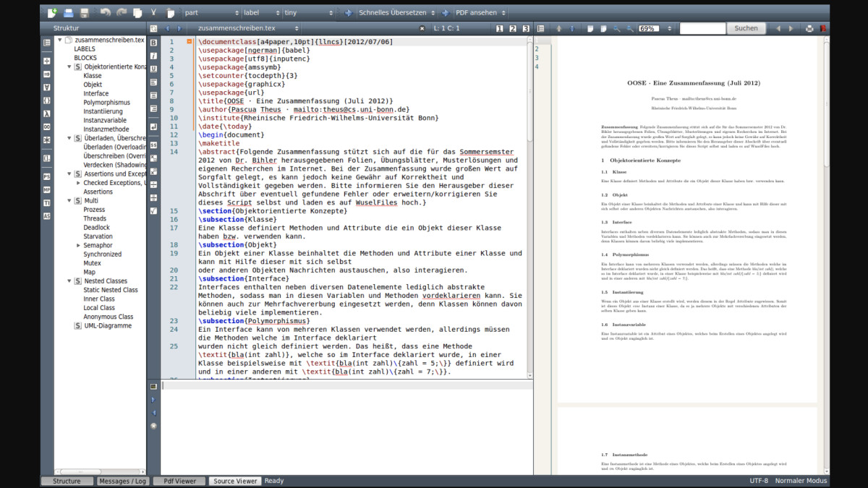Select Anonymous Class in the structure tree
The image size is (868, 488).
point(109,317)
